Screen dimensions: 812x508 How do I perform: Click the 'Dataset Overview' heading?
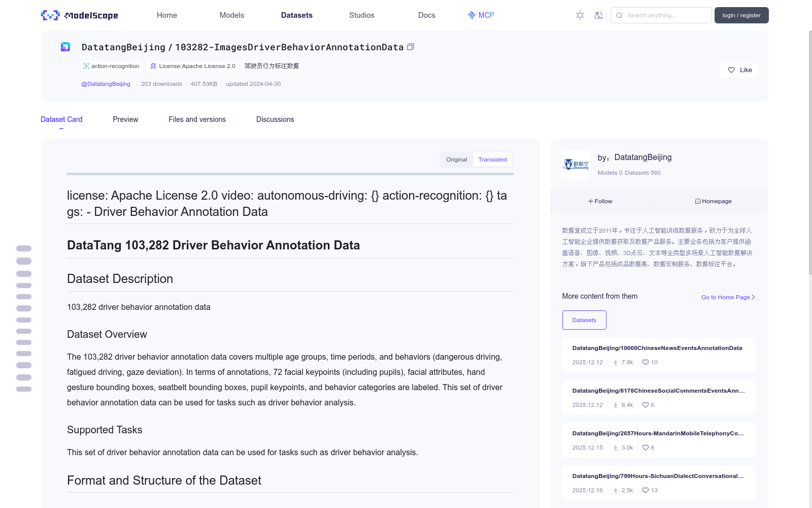[x=107, y=334]
